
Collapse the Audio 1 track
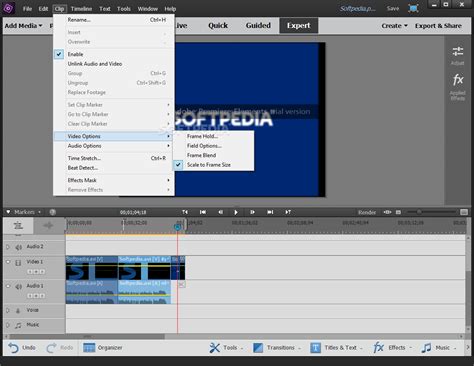(x=8, y=286)
